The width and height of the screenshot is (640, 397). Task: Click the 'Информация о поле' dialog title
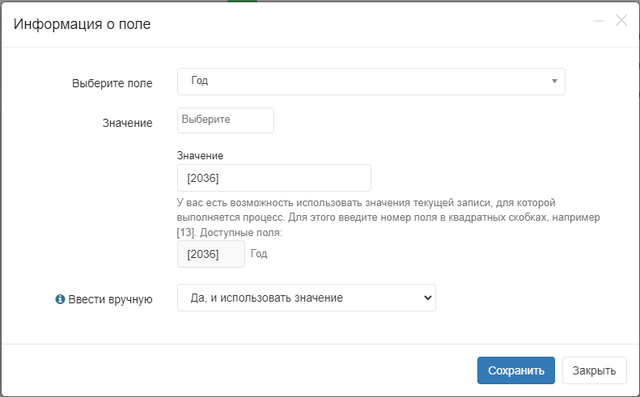point(82,24)
